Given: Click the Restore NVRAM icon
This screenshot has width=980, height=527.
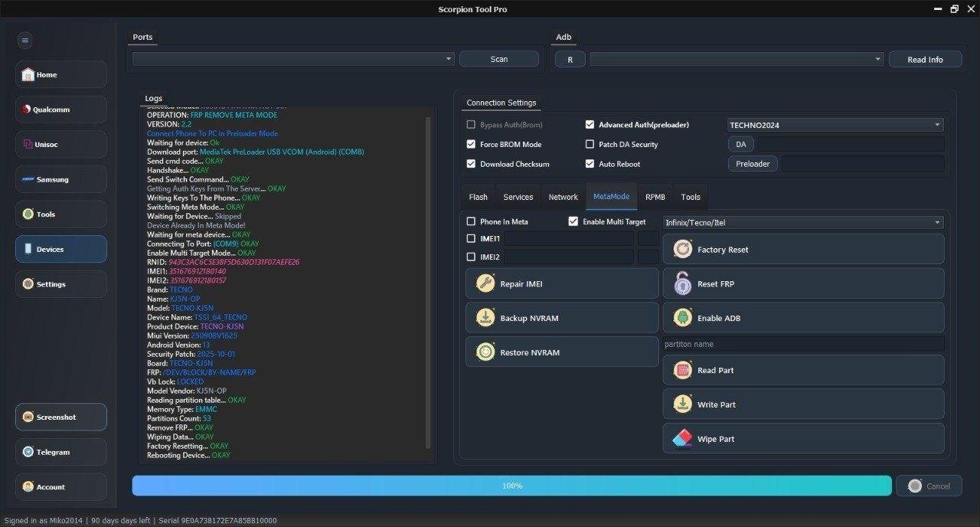Looking at the screenshot, I should [x=485, y=352].
